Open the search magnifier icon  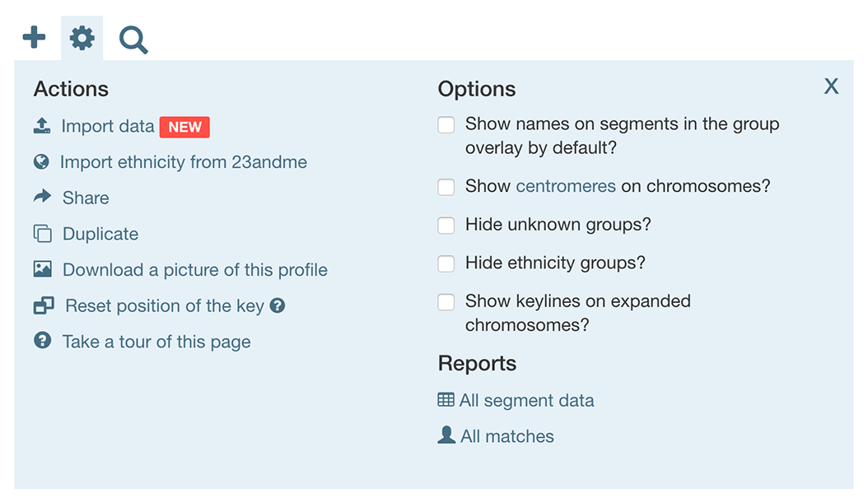click(132, 37)
